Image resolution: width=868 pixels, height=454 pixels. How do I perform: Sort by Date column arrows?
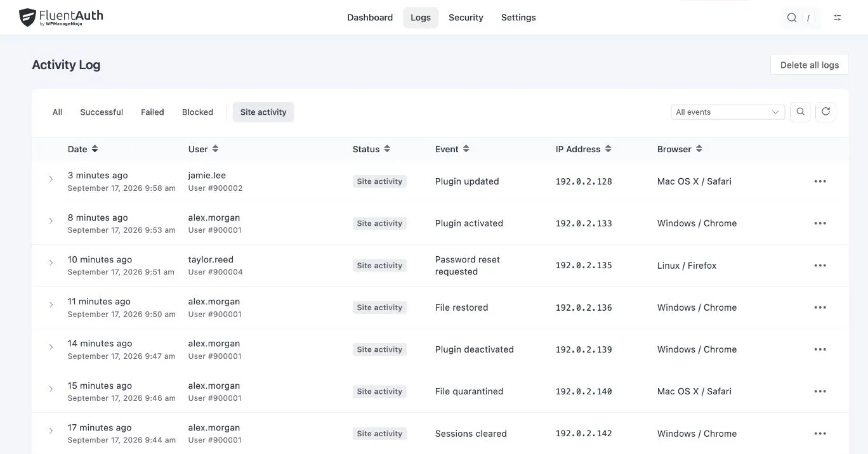95,149
